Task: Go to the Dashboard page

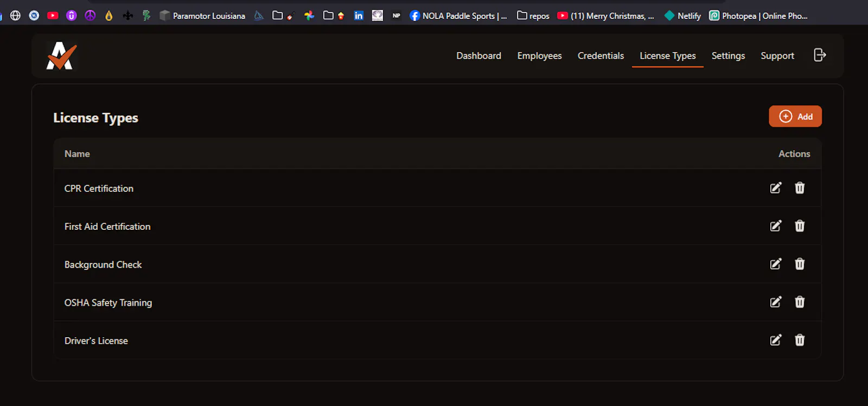Action: [x=478, y=56]
